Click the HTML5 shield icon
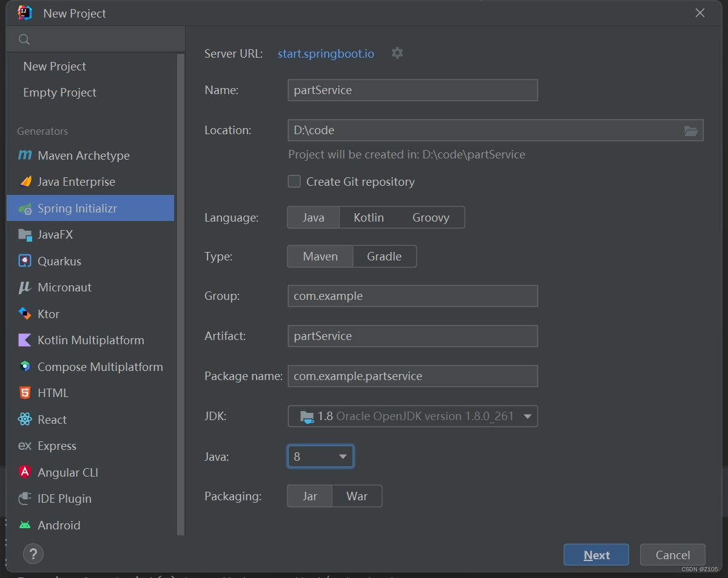 (x=25, y=393)
